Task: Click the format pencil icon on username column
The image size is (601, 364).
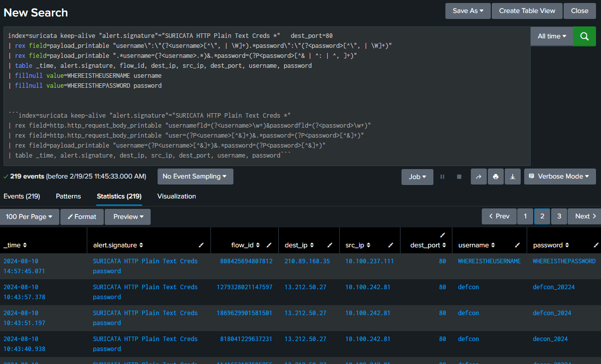Action: [517, 245]
